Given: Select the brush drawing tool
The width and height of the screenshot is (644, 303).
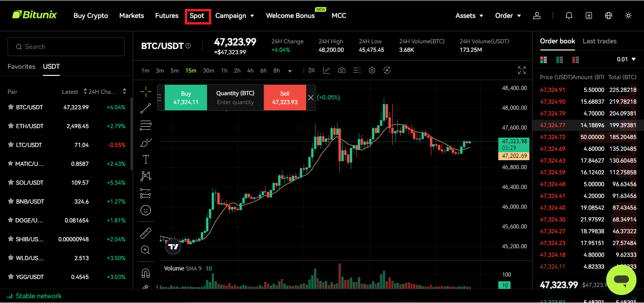Looking at the screenshot, I should click(146, 142).
